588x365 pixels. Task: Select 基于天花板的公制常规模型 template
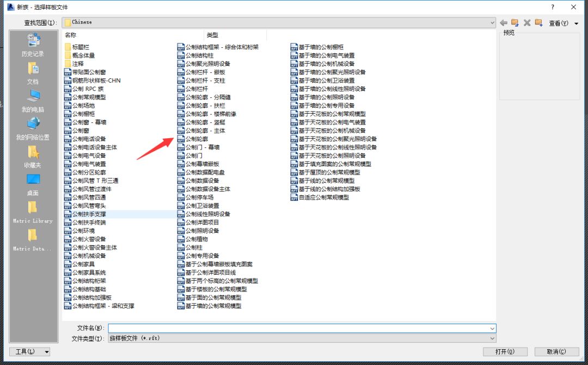328,114
